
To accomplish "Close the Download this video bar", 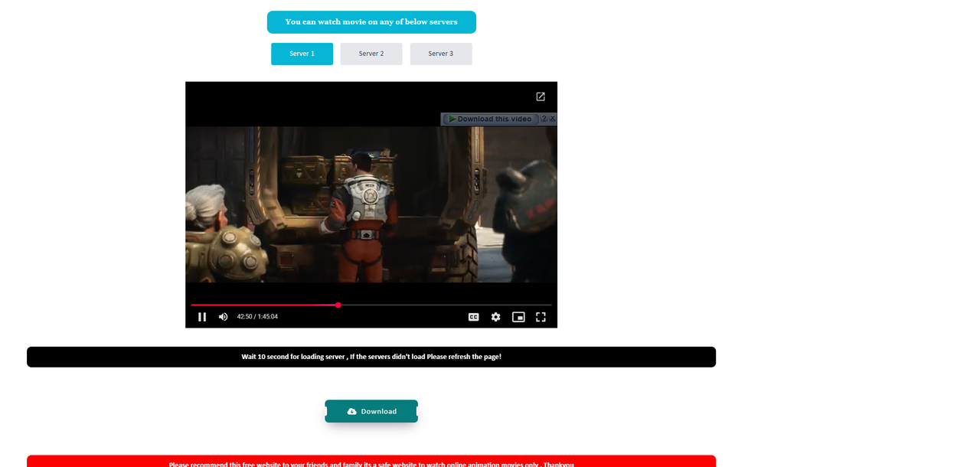I will (553, 119).
